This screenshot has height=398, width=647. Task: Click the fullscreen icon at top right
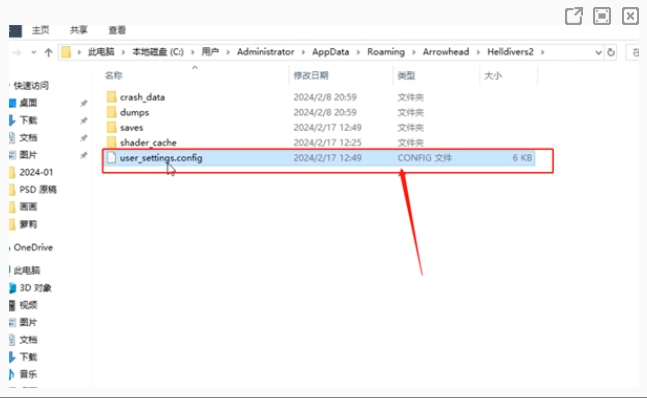[x=602, y=16]
